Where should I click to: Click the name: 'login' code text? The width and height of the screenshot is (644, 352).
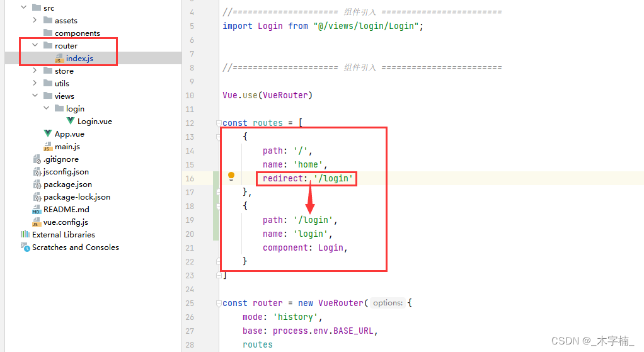click(x=297, y=234)
